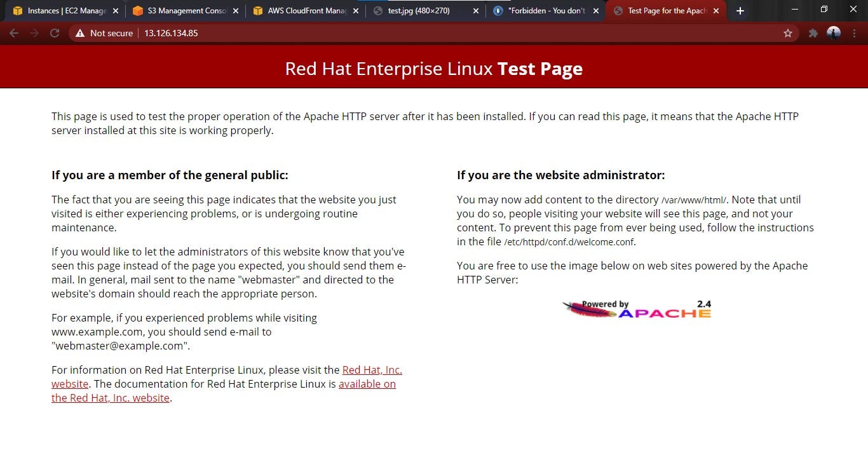Switch to the S3 Management Console tab
This screenshot has height=462, width=868.
pyautogui.click(x=184, y=11)
